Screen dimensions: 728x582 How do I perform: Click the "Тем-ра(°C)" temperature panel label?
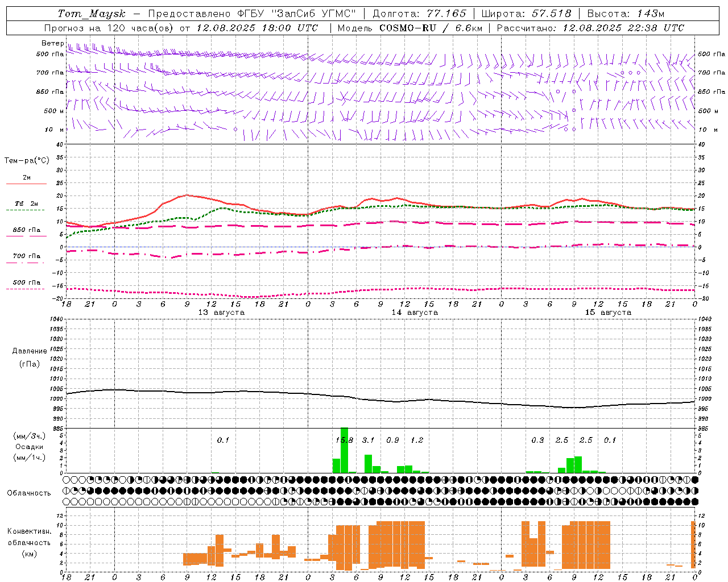[x=27, y=161]
